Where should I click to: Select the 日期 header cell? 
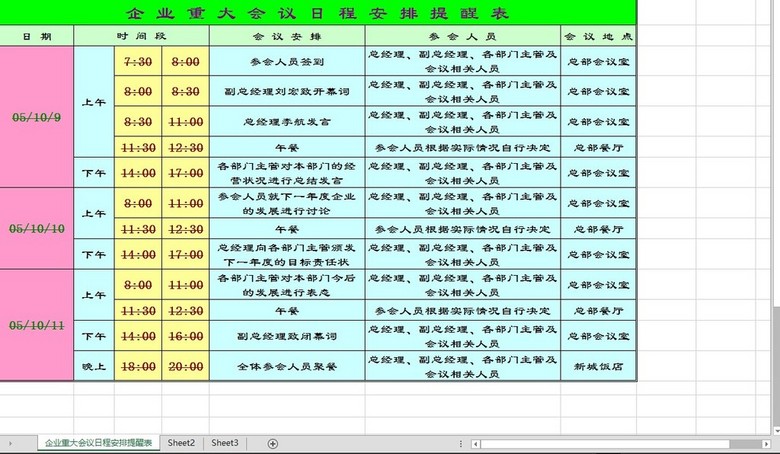37,36
